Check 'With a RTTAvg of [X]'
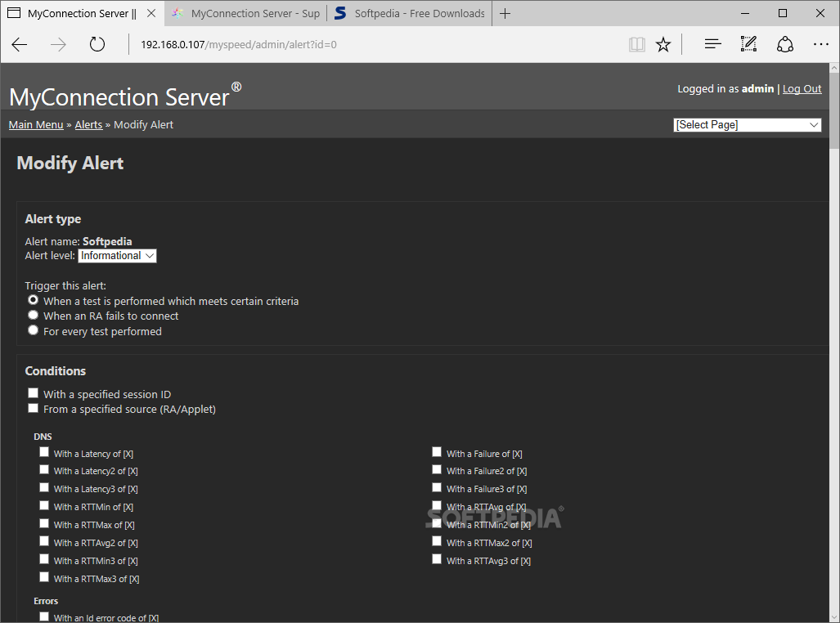 437,506
